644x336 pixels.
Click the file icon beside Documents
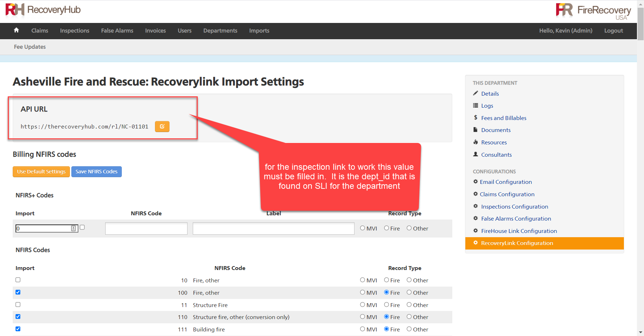(x=476, y=130)
